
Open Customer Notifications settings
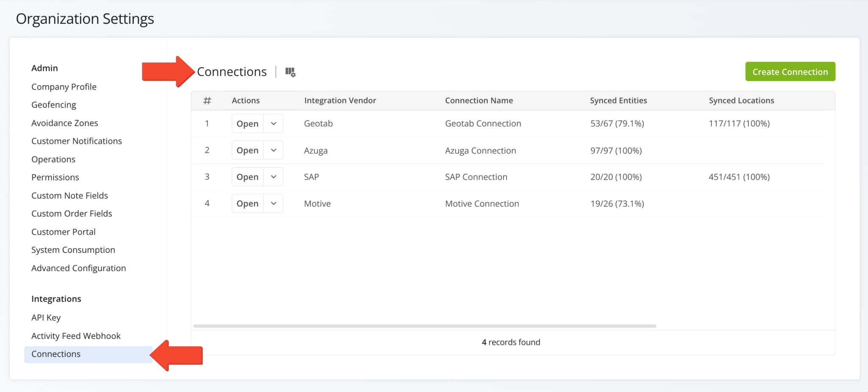pos(77,141)
